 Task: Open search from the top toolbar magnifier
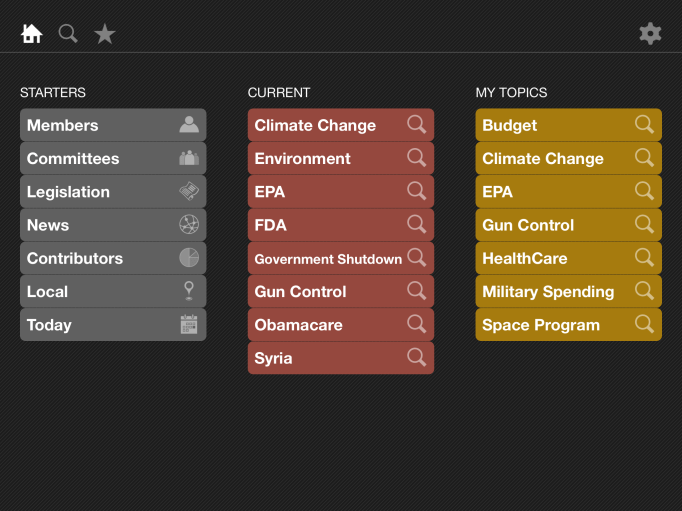click(x=68, y=34)
